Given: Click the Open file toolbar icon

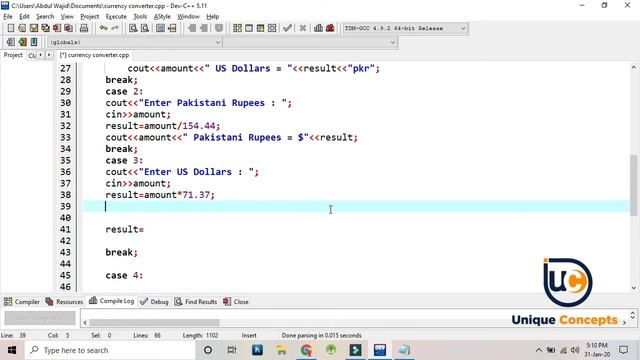Looking at the screenshot, I should point(22,28).
